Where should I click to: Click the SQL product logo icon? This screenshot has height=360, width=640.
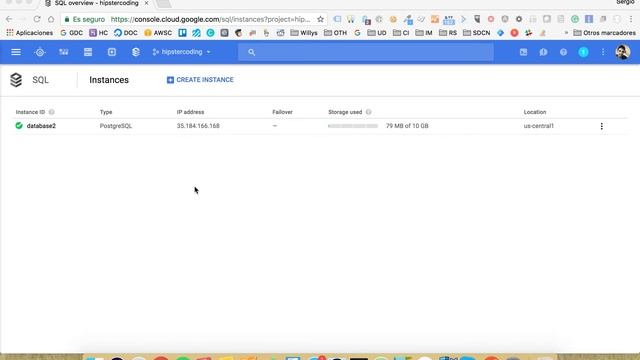click(x=16, y=80)
